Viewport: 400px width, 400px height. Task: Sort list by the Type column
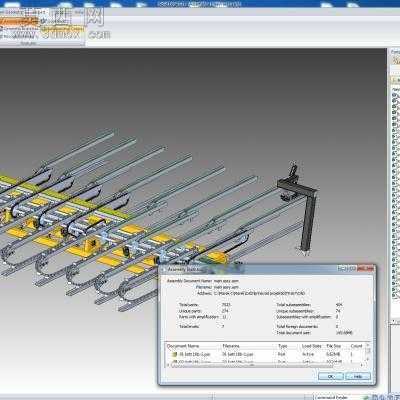point(283,346)
